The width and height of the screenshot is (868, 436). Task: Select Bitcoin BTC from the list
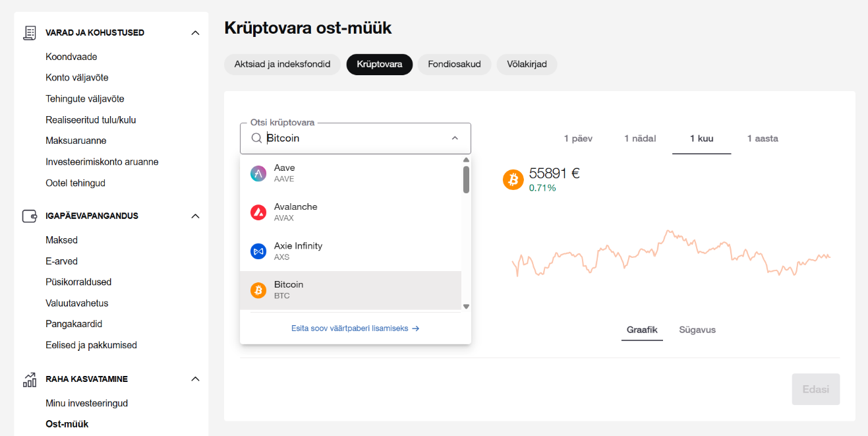[x=351, y=290]
